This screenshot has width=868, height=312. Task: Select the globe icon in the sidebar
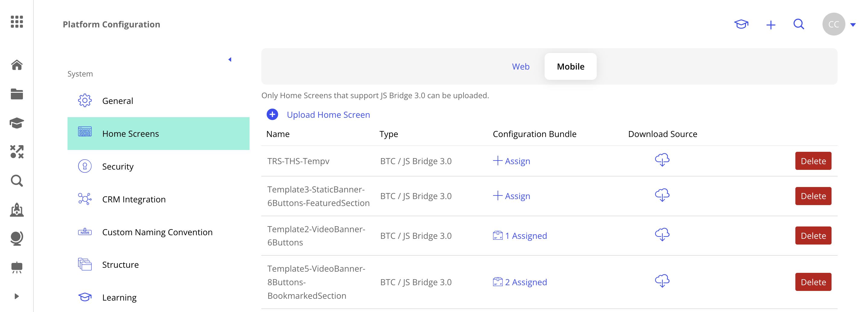tap(17, 238)
